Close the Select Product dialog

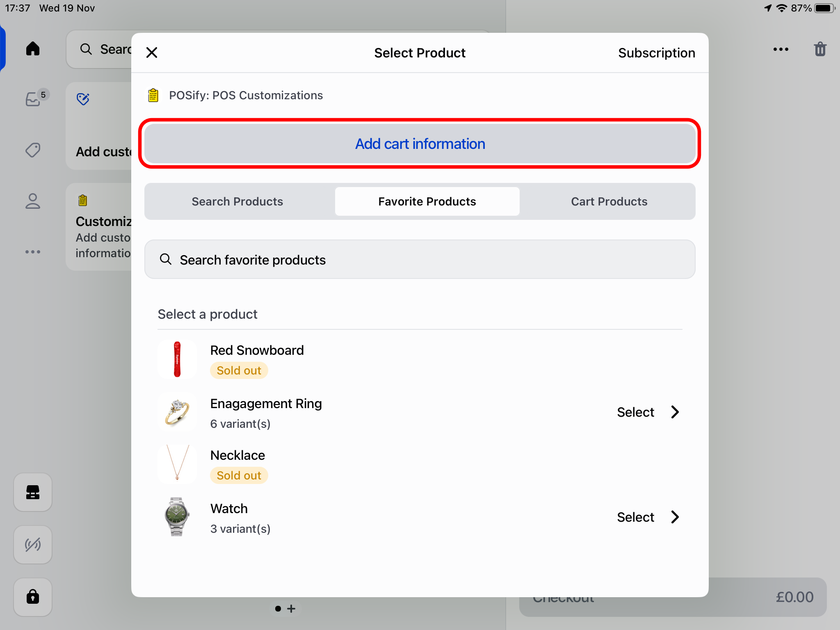coord(152,52)
